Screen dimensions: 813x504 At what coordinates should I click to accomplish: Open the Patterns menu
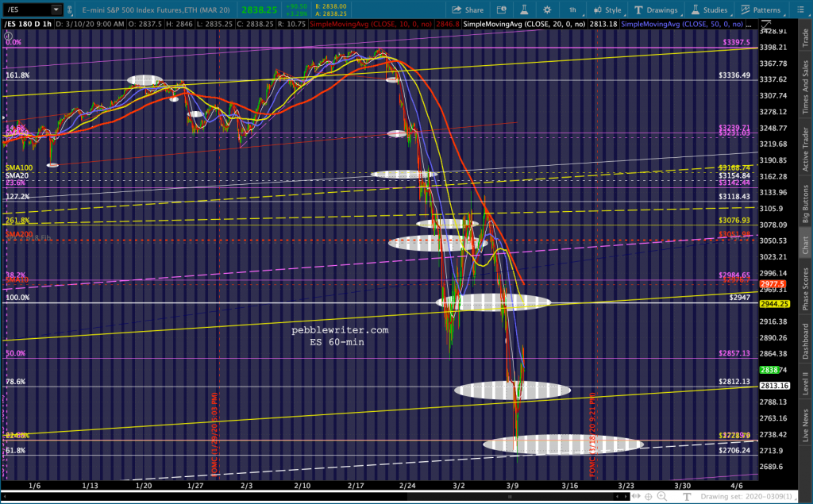point(761,10)
